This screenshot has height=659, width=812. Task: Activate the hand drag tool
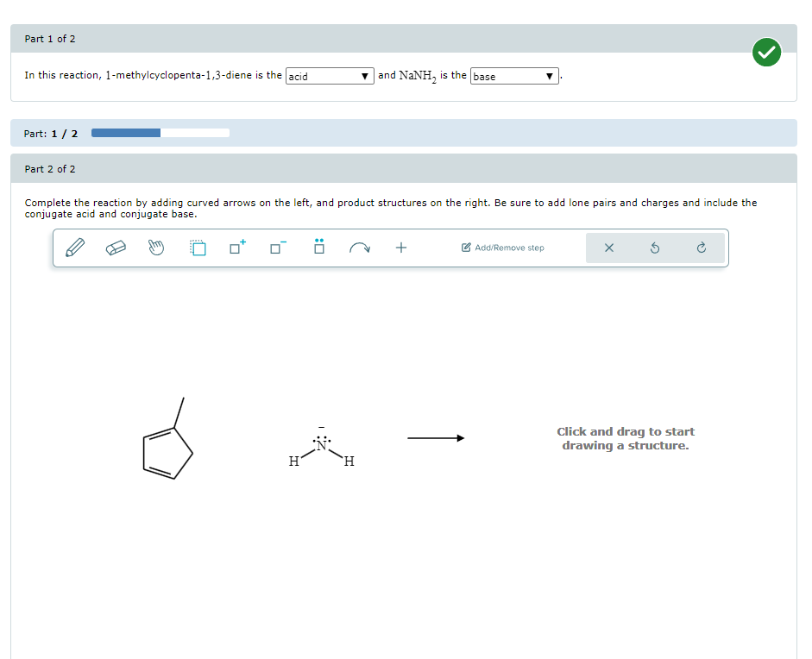pyautogui.click(x=156, y=248)
